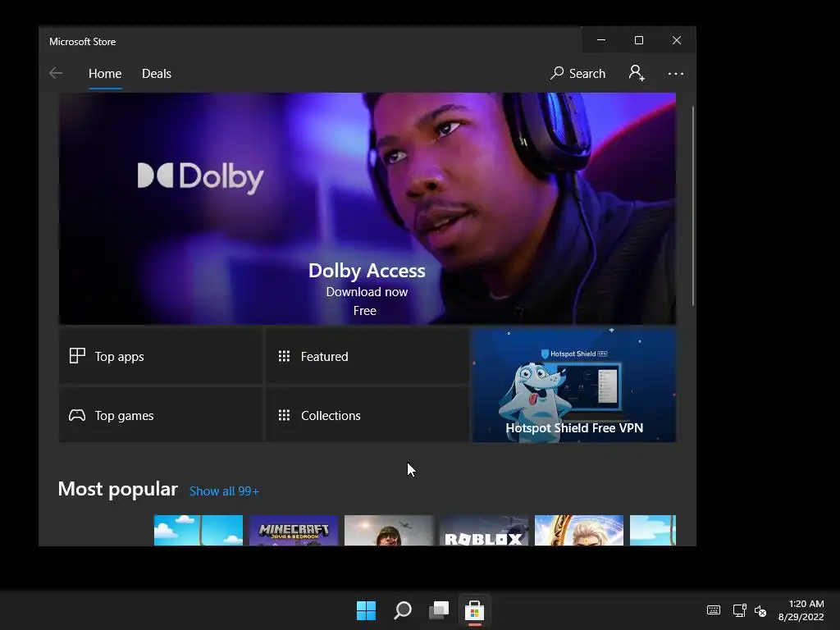
Task: Open the first blue-sky game thumbnail
Action: pyautogui.click(x=199, y=531)
